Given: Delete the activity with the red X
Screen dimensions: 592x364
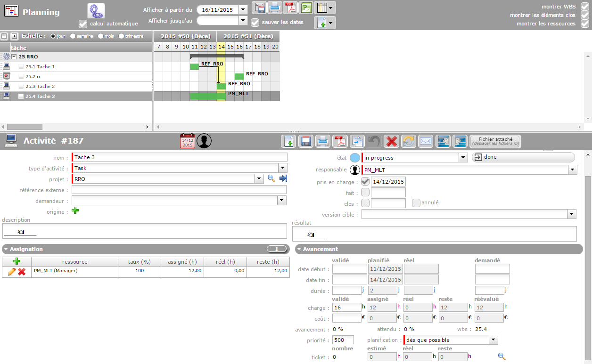Looking at the screenshot, I should point(391,141).
